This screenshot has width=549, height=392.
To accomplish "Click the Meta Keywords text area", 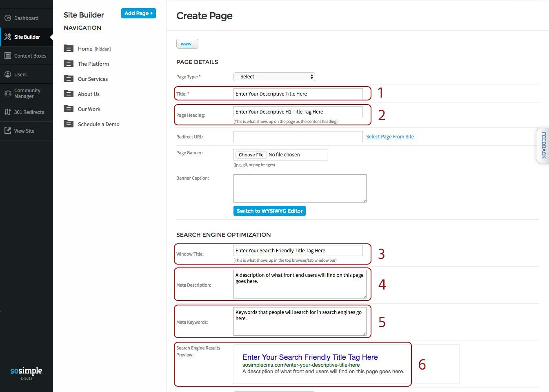I will click(300, 321).
